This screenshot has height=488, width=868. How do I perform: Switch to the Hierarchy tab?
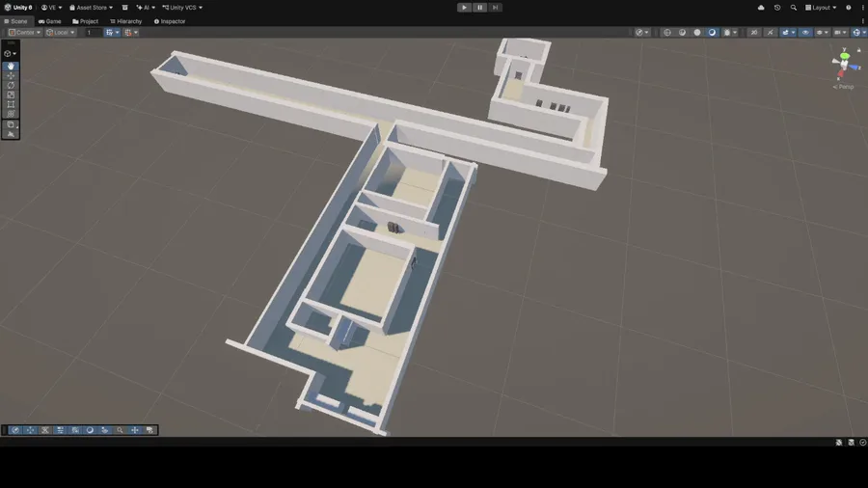point(126,21)
